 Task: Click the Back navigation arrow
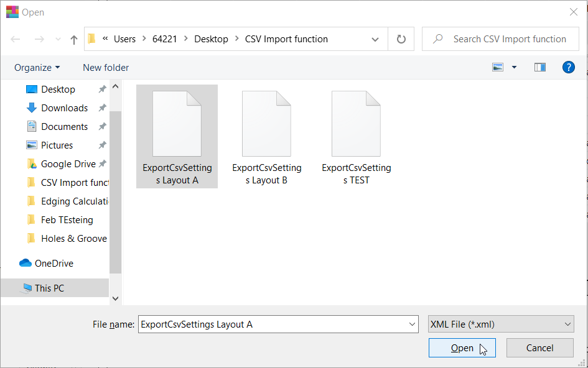pyautogui.click(x=16, y=39)
